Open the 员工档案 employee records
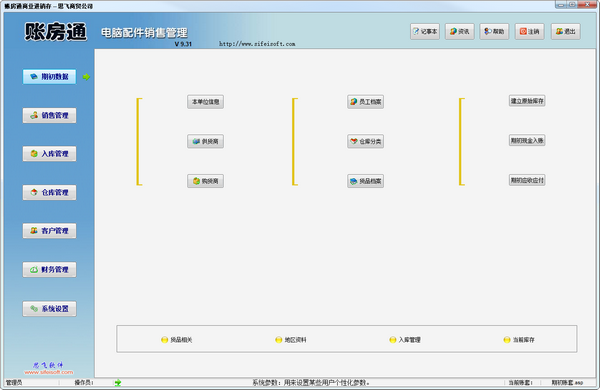600x390 pixels. coord(365,102)
